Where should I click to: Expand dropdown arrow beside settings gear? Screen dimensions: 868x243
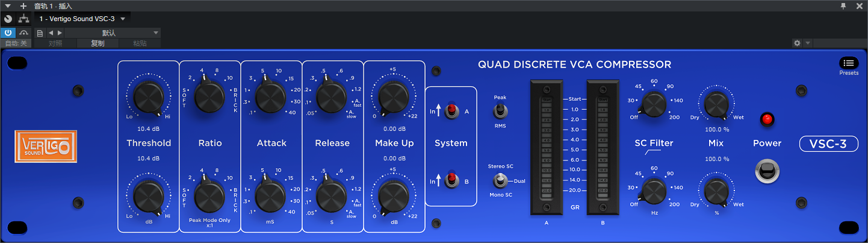(808, 43)
